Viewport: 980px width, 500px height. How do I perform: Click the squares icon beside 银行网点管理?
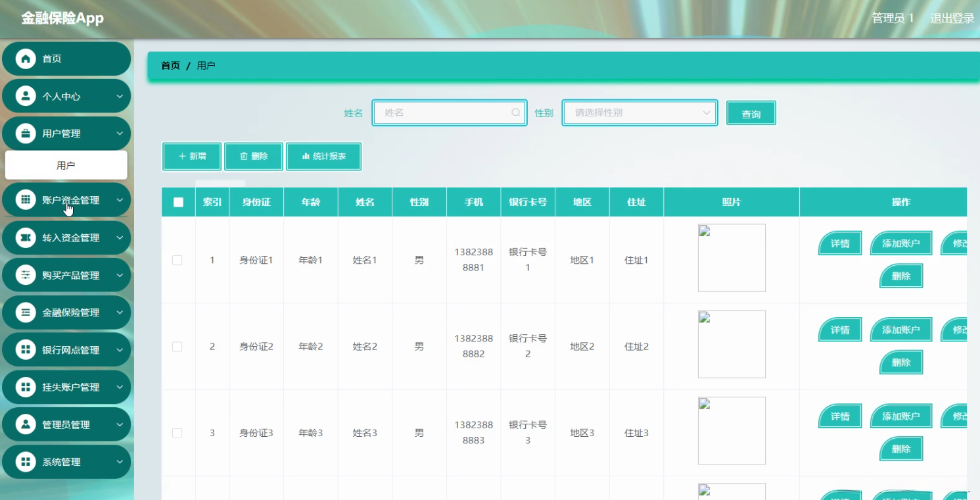pos(26,350)
